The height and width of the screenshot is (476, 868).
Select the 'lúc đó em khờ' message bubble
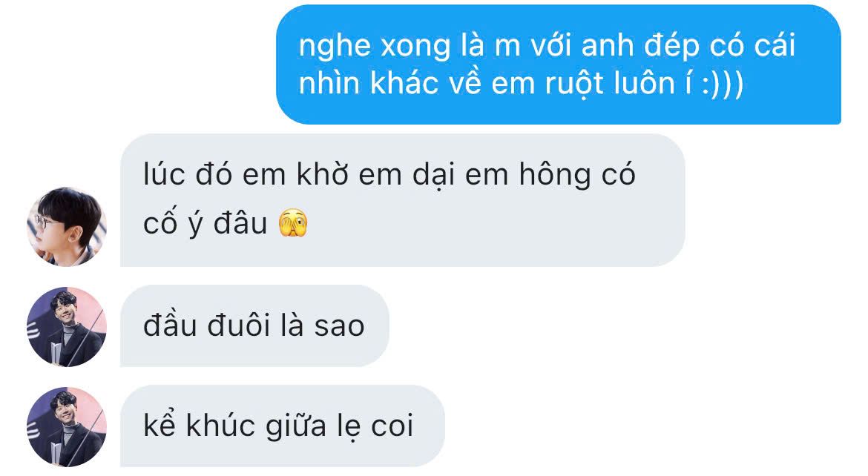tap(402, 199)
